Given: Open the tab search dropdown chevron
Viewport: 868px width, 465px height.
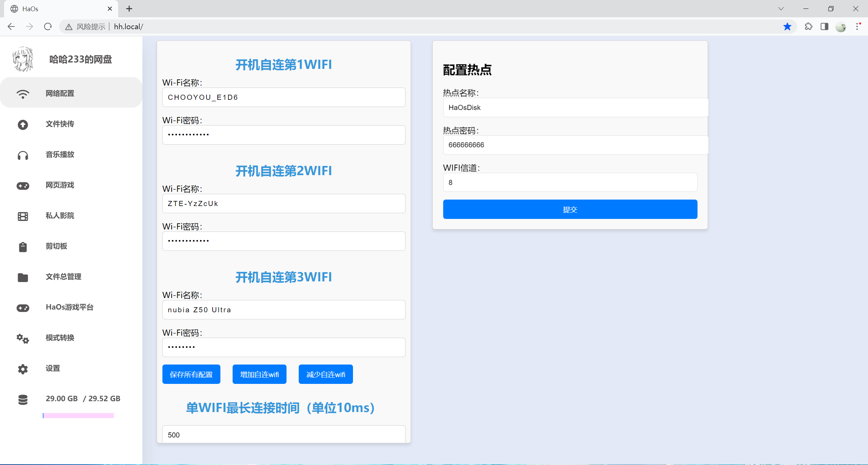Looking at the screenshot, I should pyautogui.click(x=781, y=9).
